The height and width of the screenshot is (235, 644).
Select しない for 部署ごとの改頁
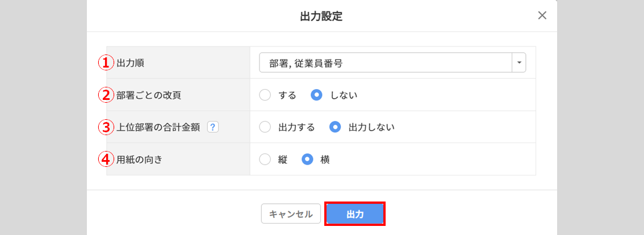click(317, 95)
